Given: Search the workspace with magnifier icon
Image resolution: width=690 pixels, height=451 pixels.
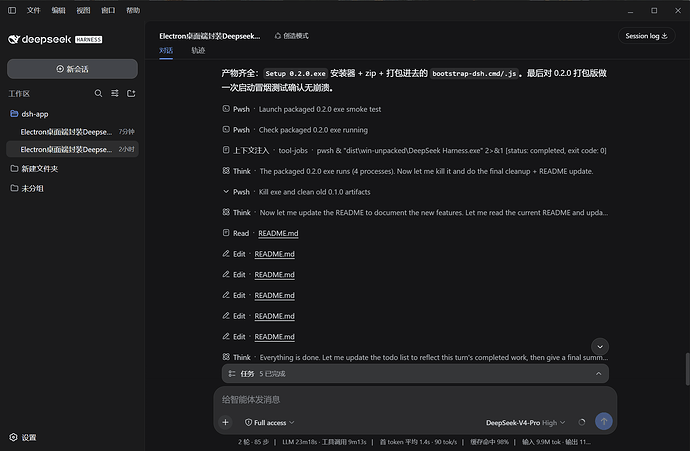Looking at the screenshot, I should point(99,93).
